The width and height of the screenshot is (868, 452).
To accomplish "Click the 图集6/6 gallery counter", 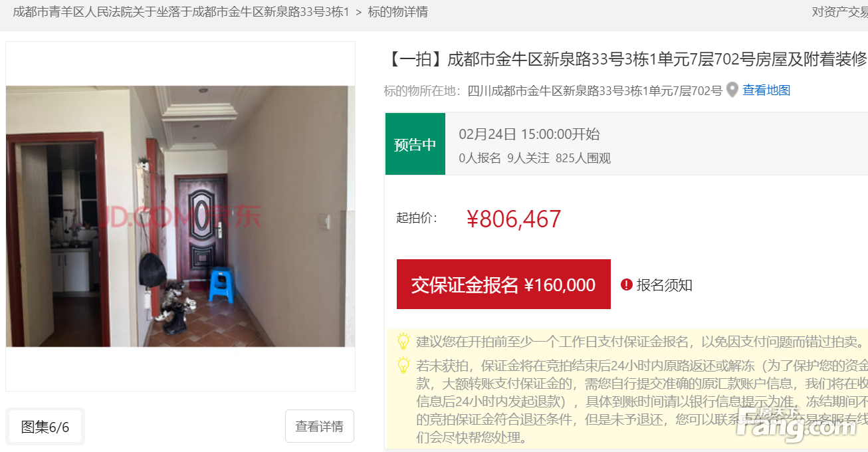I will click(x=45, y=427).
